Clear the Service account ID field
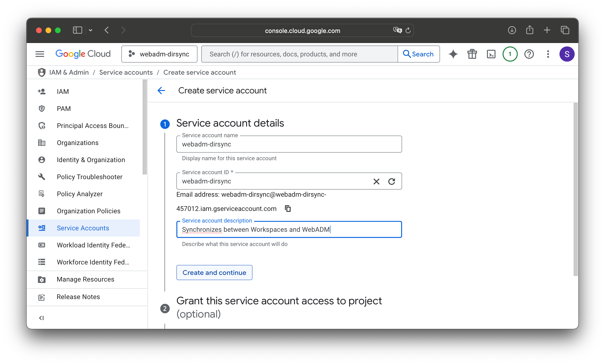 [376, 181]
